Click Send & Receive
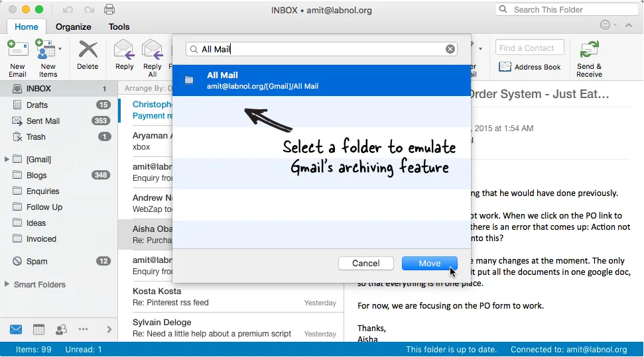644x357 pixels. click(589, 58)
